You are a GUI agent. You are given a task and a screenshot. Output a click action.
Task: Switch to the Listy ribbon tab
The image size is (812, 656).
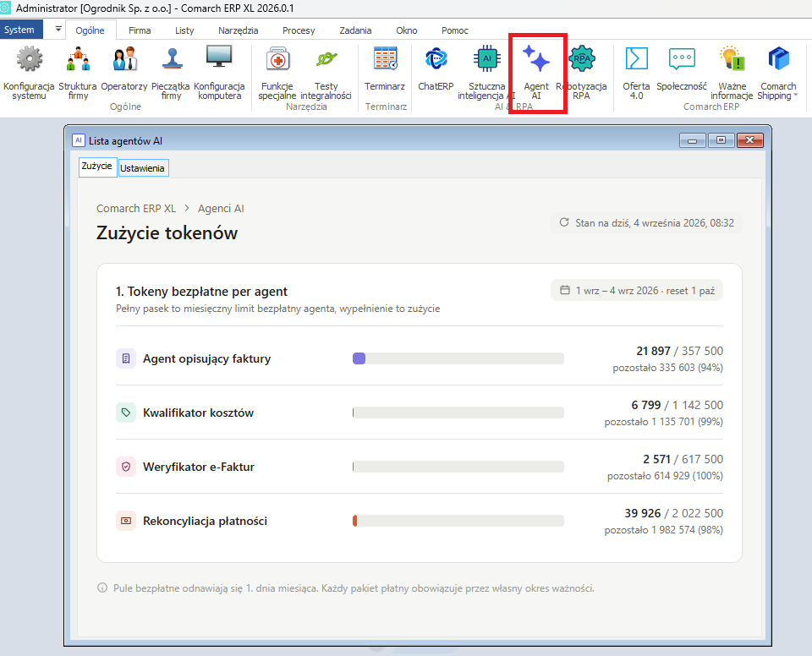coord(184,30)
